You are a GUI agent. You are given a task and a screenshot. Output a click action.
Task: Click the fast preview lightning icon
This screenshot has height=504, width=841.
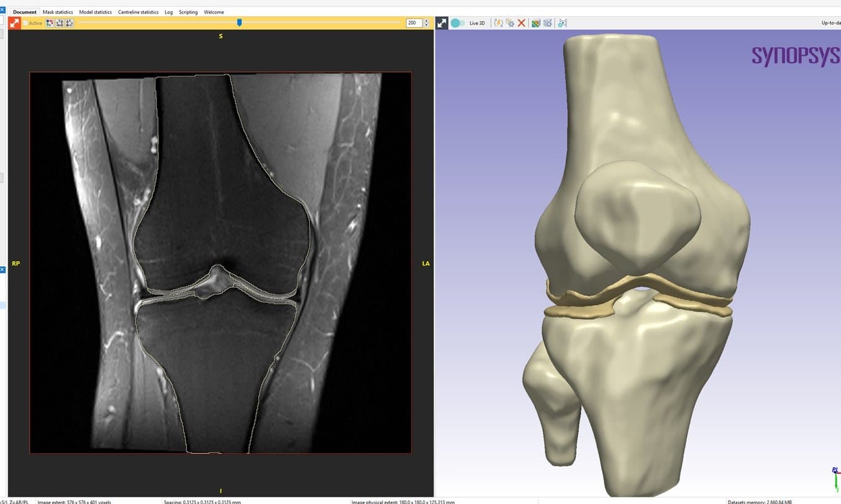498,23
